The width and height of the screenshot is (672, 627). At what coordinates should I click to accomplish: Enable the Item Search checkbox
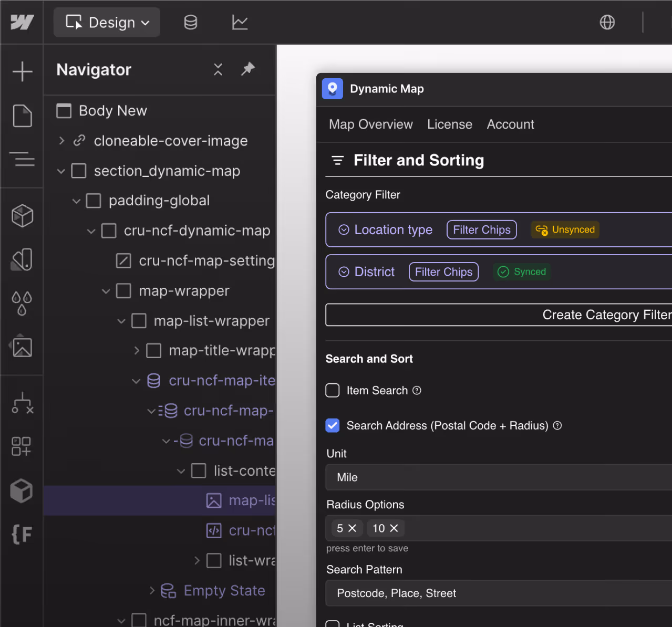333,390
